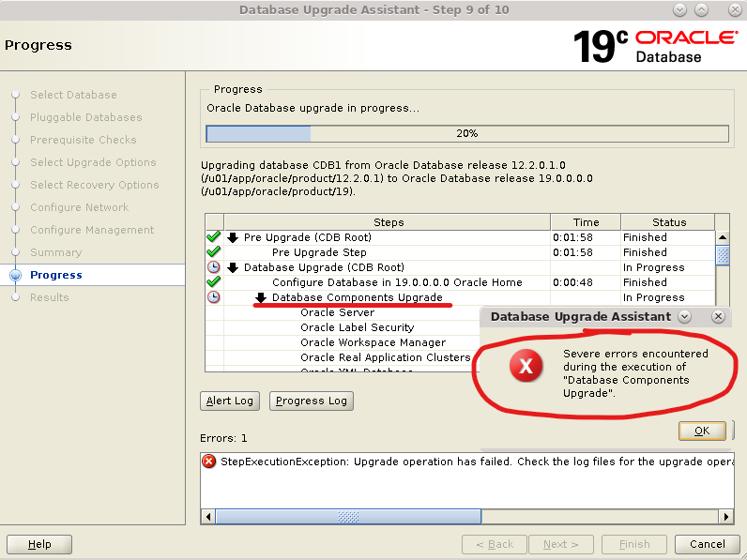Click the green checkmark beside Pre Upgrade Step
This screenshot has height=560, width=747.
click(x=213, y=252)
